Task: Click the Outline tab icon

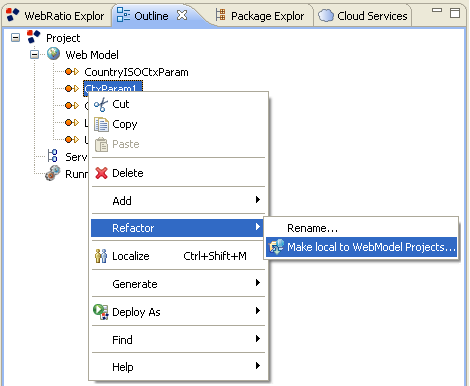Action: pos(123,15)
